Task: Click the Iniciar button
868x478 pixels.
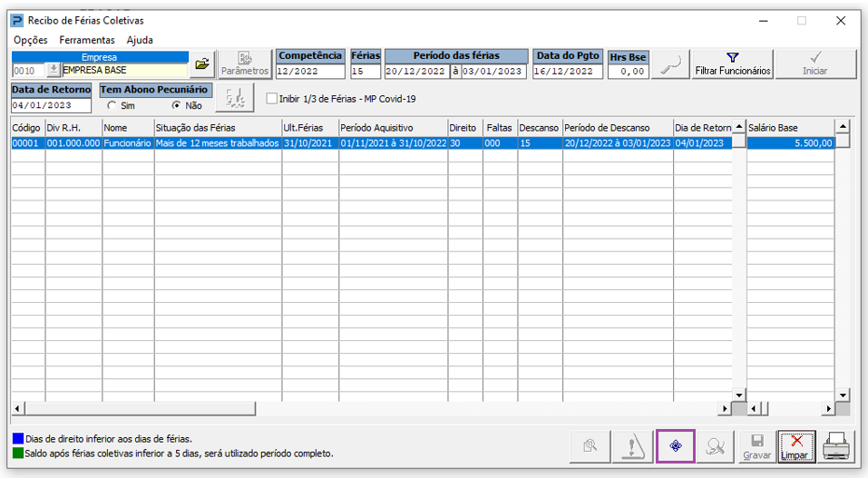Action: point(814,63)
